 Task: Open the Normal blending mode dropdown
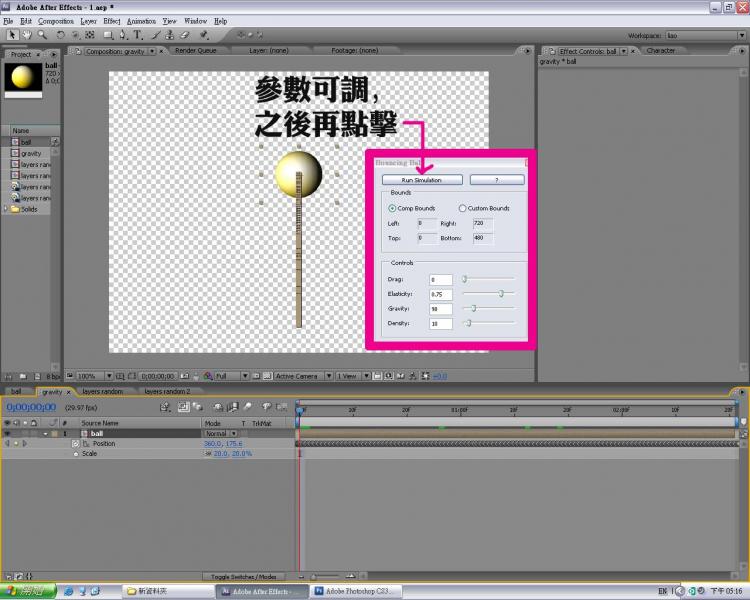pos(220,434)
